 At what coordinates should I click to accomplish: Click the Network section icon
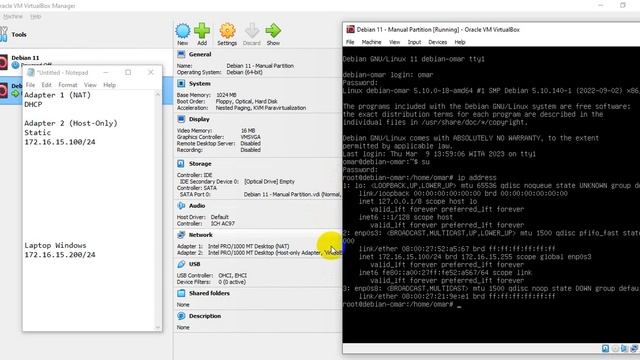[181, 235]
